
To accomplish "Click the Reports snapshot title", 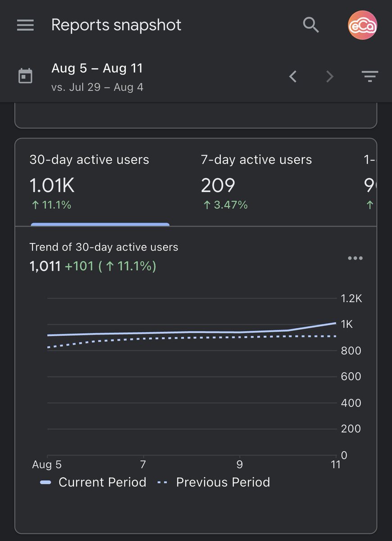I will [116, 25].
